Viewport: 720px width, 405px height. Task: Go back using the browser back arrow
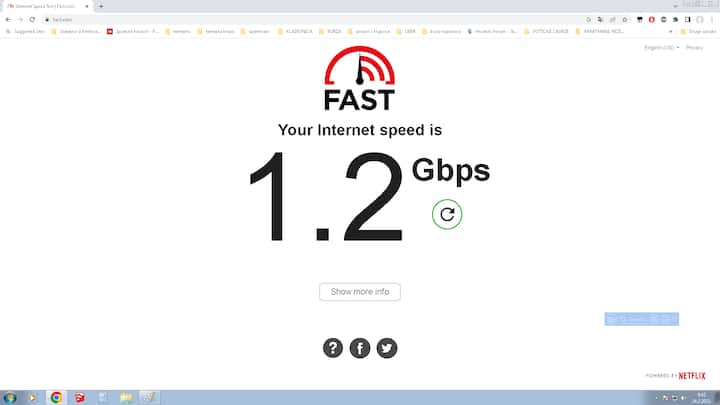click(x=8, y=20)
